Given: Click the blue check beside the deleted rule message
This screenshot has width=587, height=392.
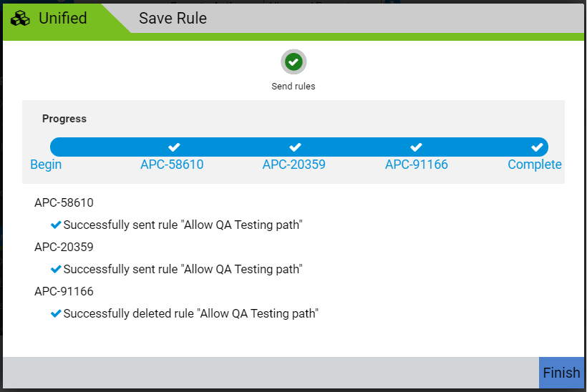Looking at the screenshot, I should [x=56, y=314].
